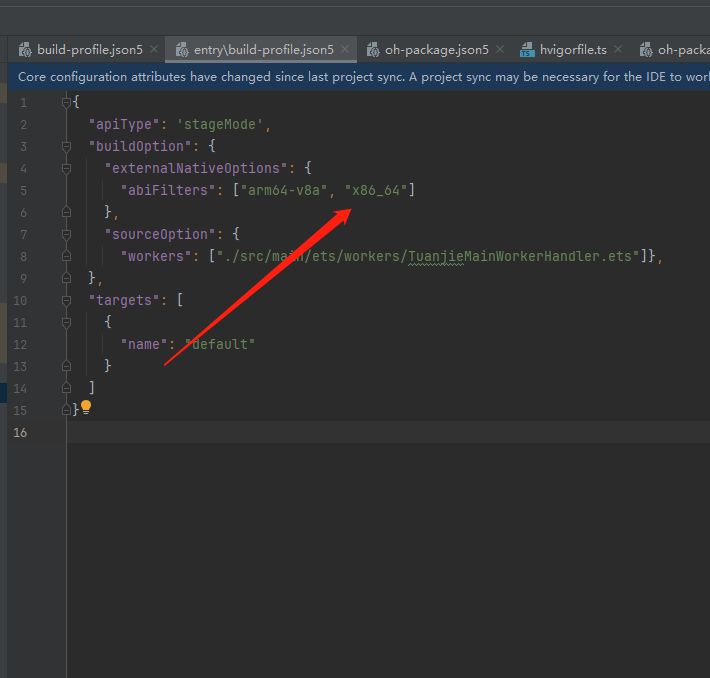This screenshot has height=678, width=710.
Task: Open the oh-package.json5 tab
Action: coord(437,50)
